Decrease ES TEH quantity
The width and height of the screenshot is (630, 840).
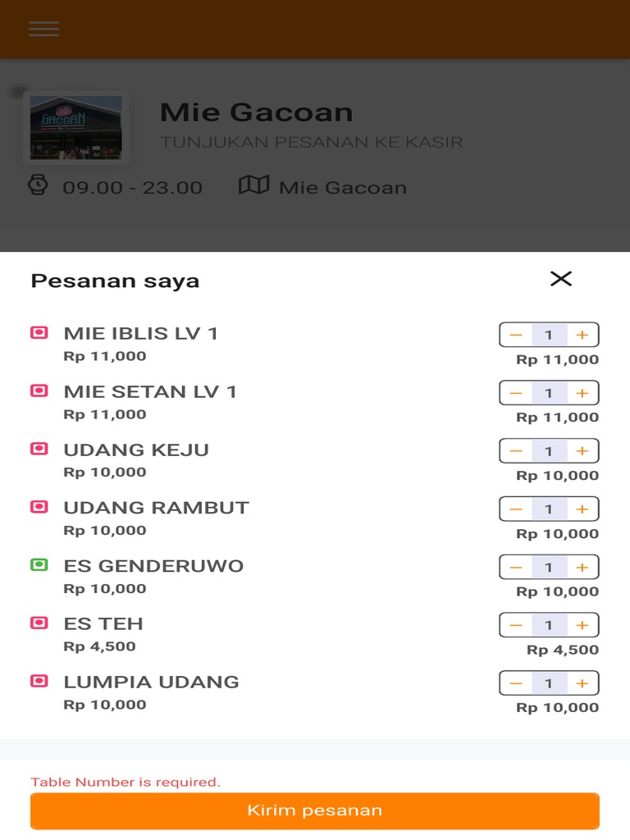(x=516, y=625)
